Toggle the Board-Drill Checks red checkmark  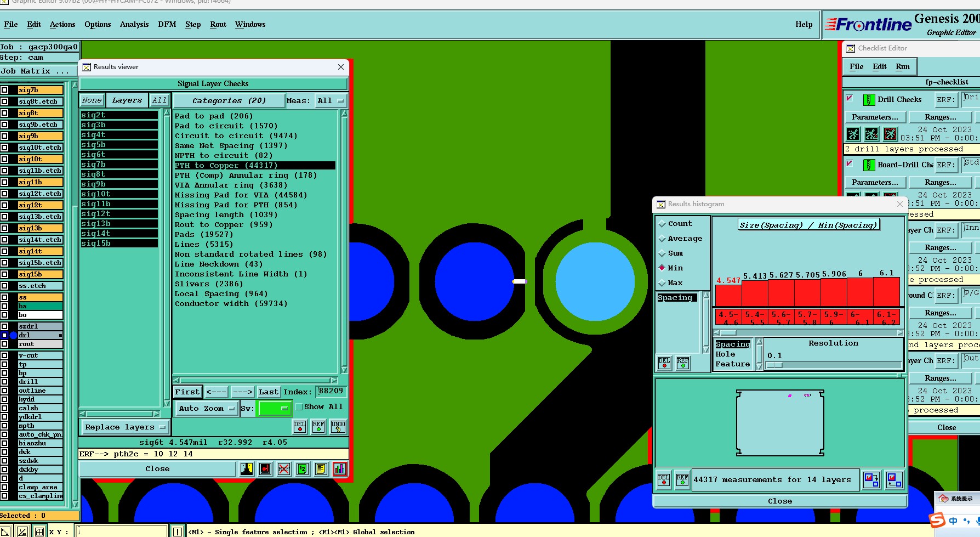click(x=850, y=164)
